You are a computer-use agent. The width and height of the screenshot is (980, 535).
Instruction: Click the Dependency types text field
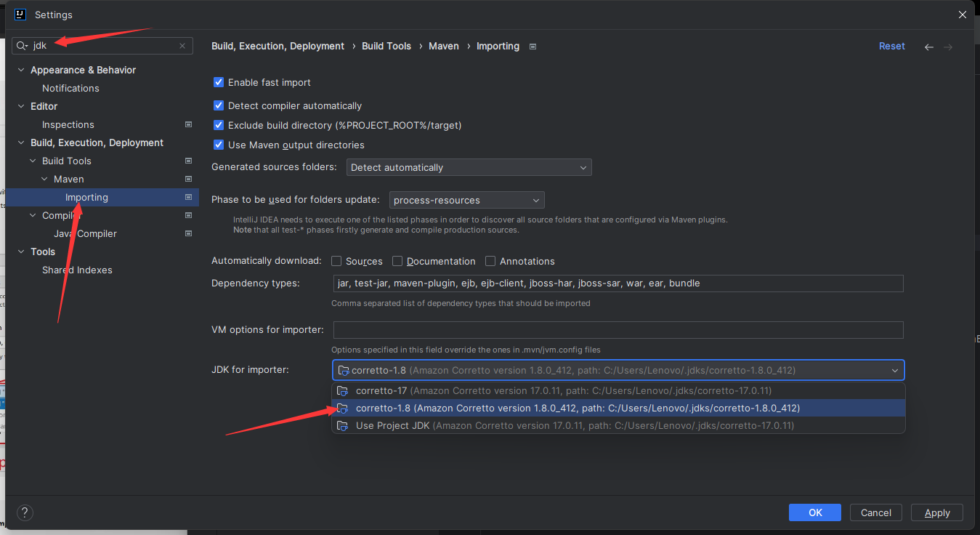[x=618, y=283]
